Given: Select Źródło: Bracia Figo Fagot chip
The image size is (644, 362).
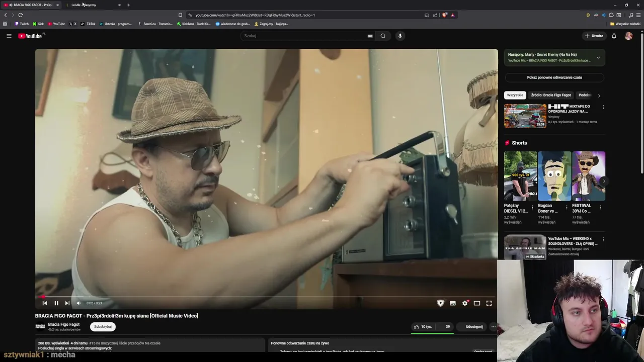Looking at the screenshot, I should coord(550,95).
